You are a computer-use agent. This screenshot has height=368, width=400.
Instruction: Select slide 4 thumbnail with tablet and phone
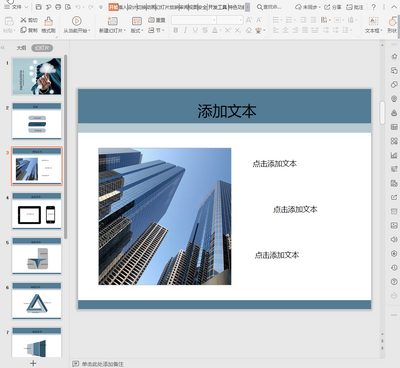tap(37, 211)
